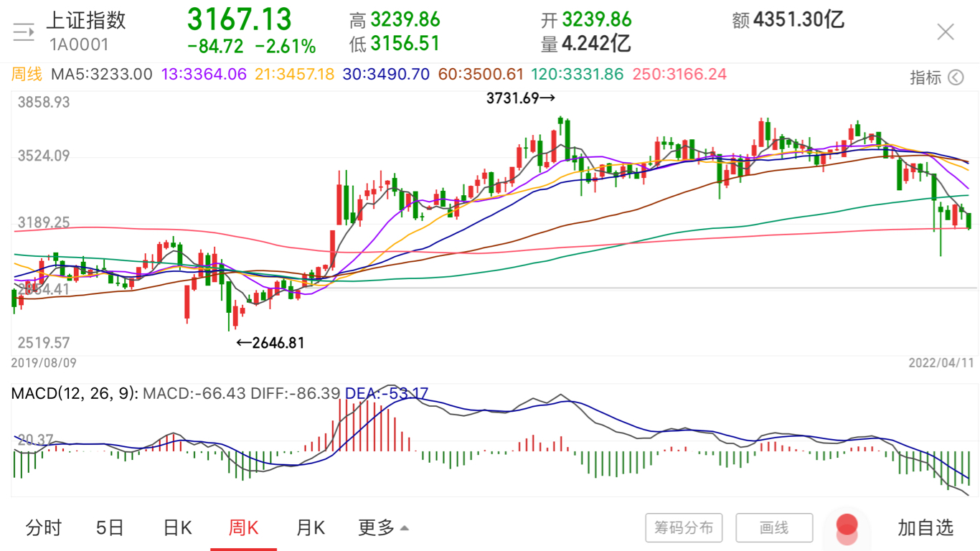Tap the MACD(12, 26, 9) label

75,393
